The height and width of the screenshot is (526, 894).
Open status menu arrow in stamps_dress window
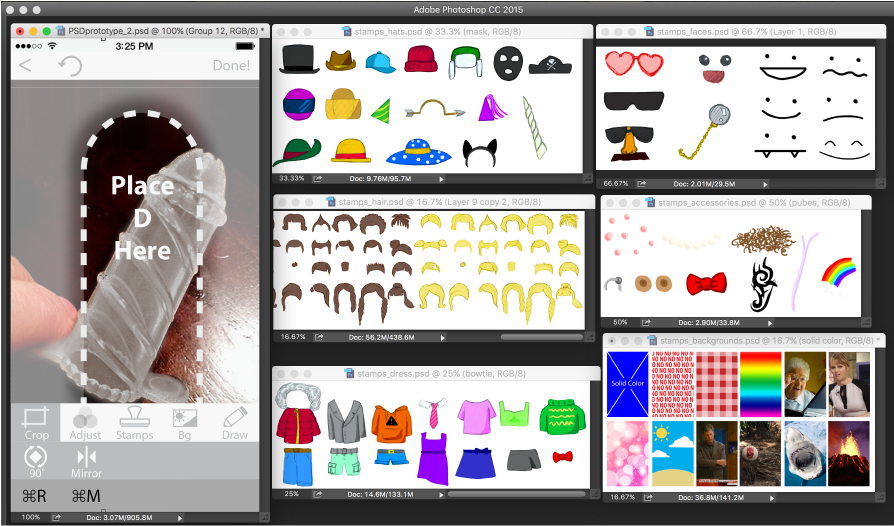click(x=441, y=494)
